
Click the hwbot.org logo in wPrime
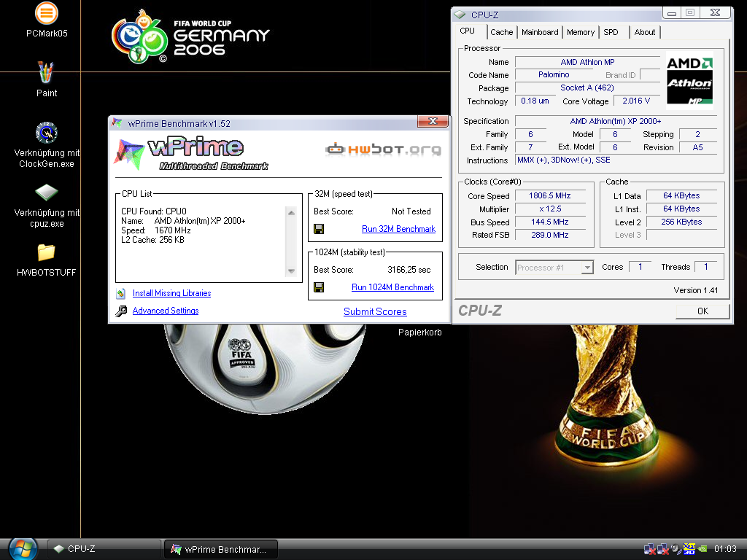(x=384, y=149)
